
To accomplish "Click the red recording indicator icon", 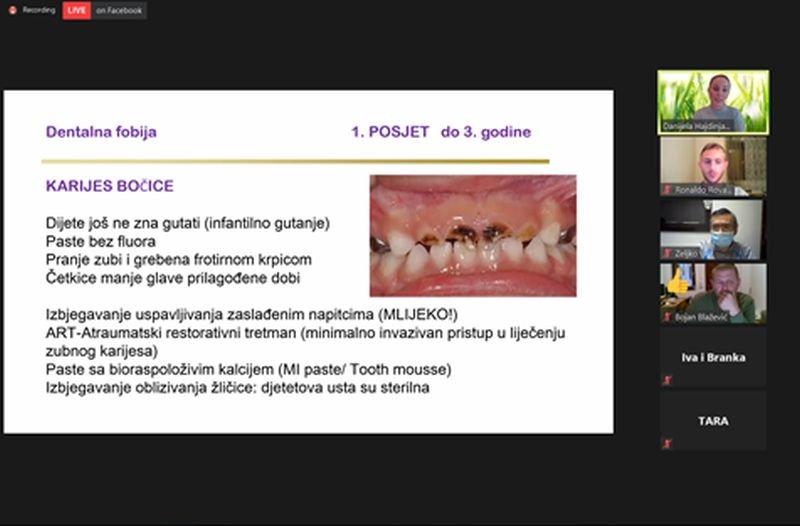I will 12,10.
